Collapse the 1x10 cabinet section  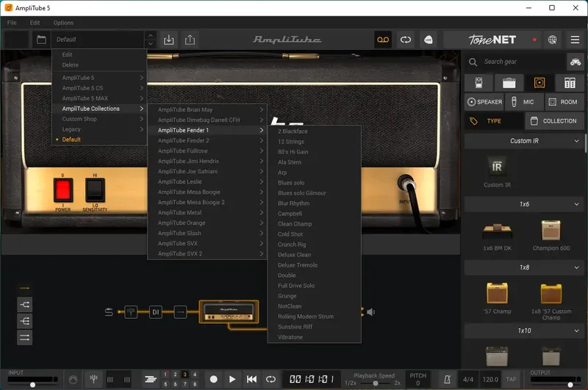576,331
